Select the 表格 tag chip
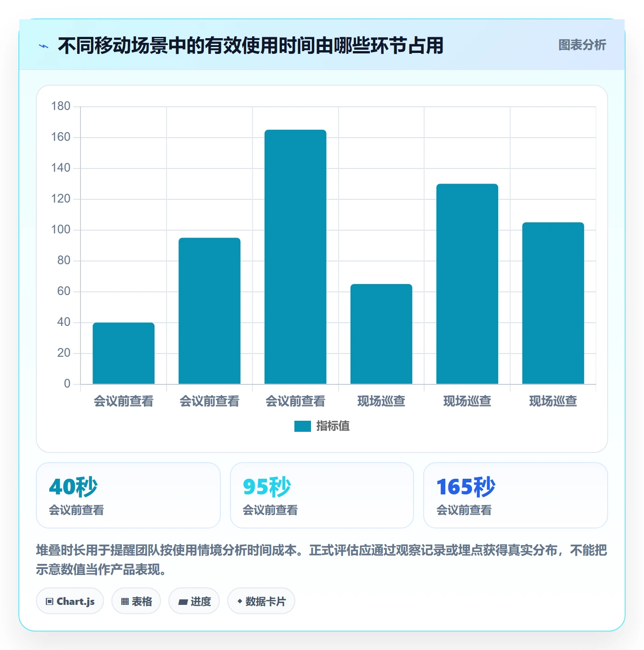 point(136,601)
